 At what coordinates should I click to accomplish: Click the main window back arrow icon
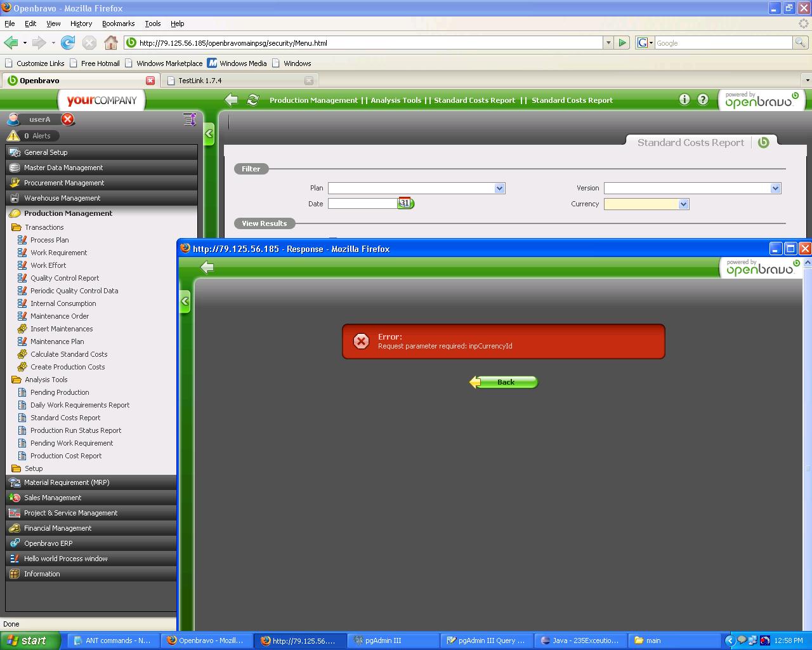[x=232, y=100]
